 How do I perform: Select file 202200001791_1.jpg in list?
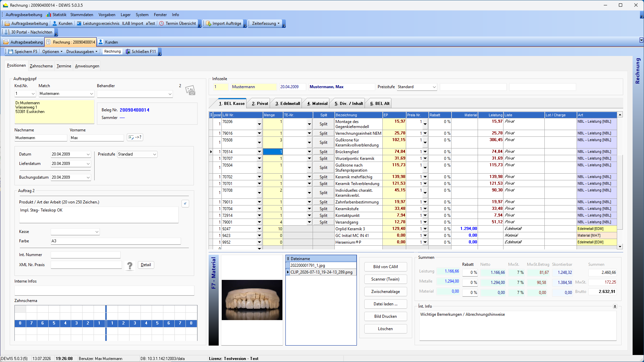point(321,265)
